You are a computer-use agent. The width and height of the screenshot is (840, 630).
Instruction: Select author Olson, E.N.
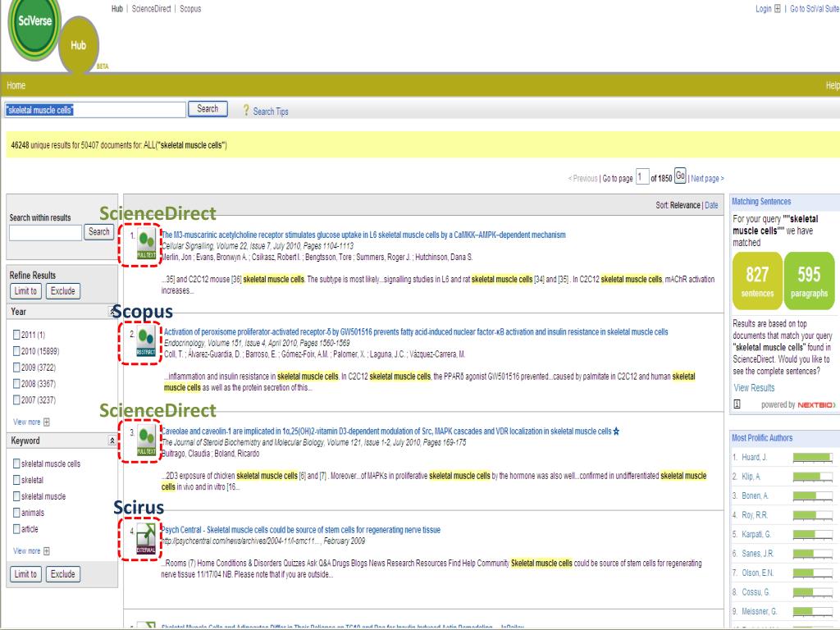click(x=757, y=573)
